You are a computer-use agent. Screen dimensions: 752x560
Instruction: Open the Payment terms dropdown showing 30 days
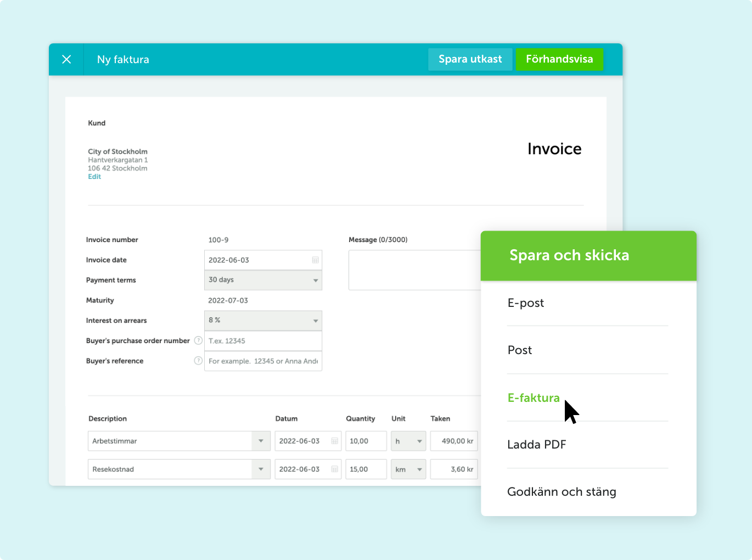pos(263,280)
